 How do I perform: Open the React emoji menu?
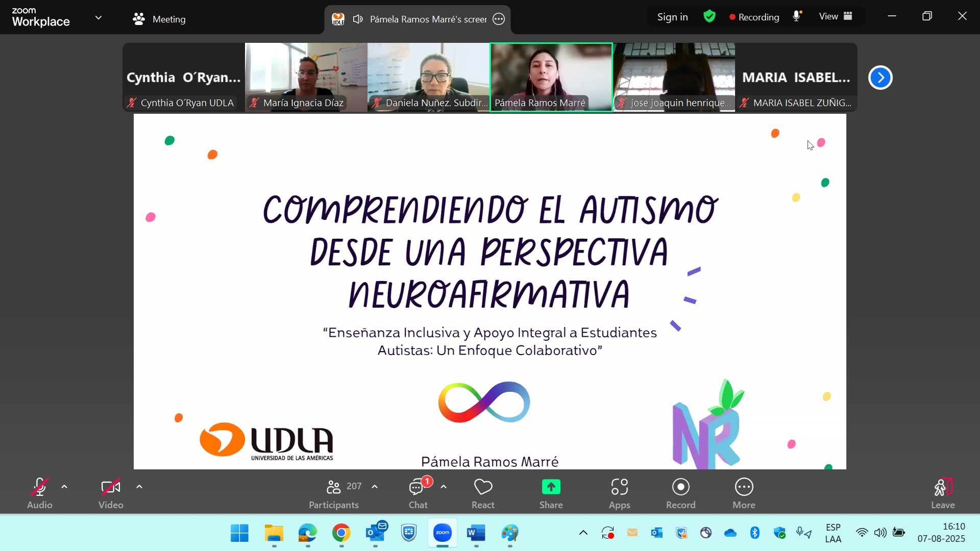483,493
